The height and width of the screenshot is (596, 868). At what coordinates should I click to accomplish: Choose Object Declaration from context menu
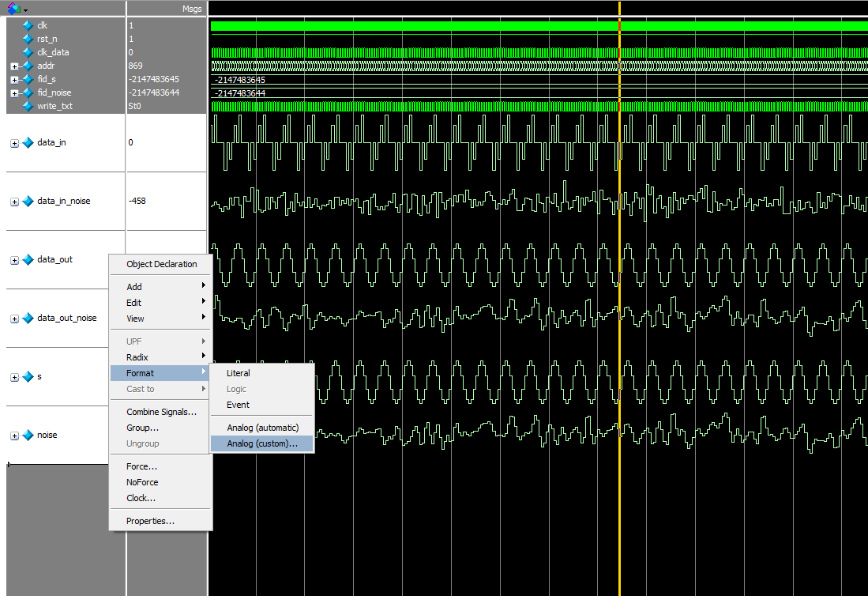pos(160,264)
